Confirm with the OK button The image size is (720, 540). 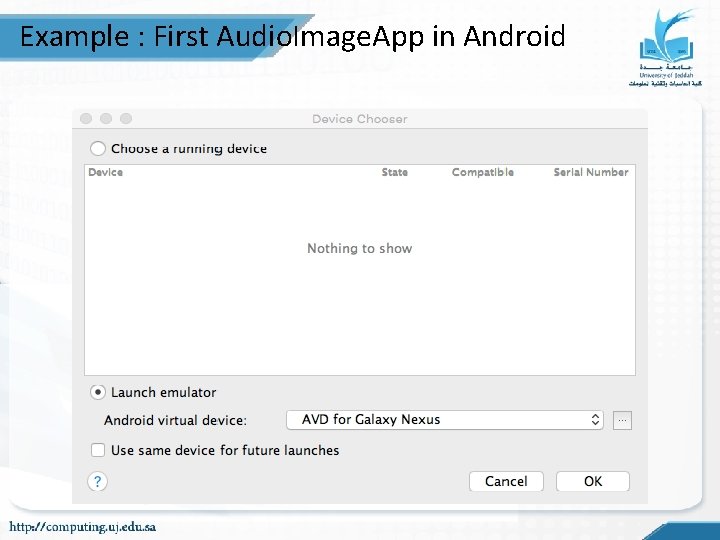[x=593, y=481]
